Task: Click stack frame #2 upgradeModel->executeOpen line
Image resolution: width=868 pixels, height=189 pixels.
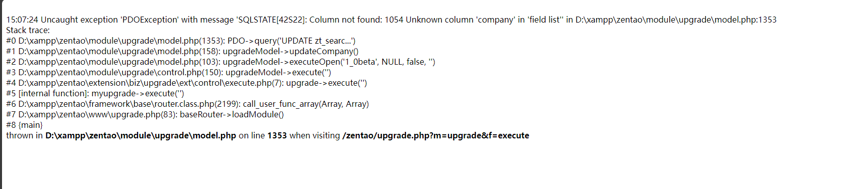Action: 221,62
